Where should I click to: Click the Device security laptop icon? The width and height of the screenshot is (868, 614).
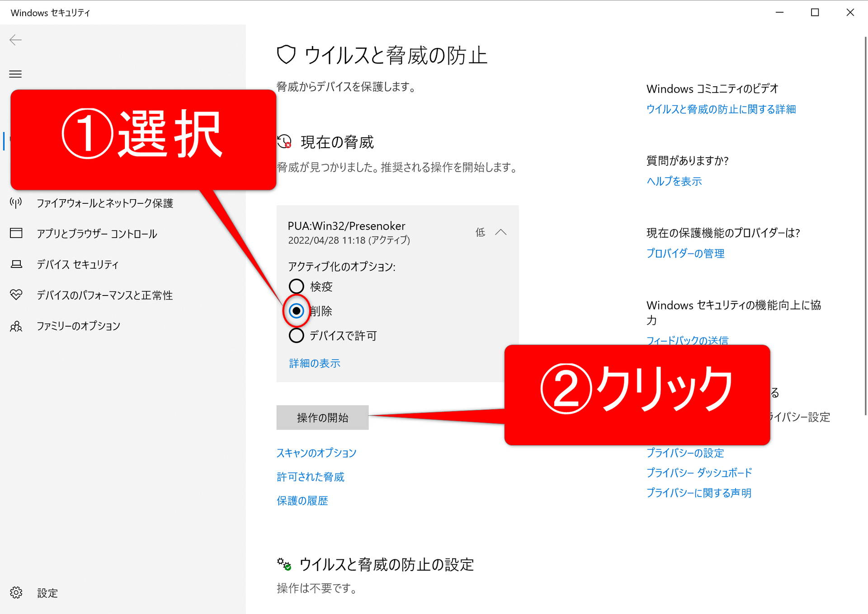point(16,264)
